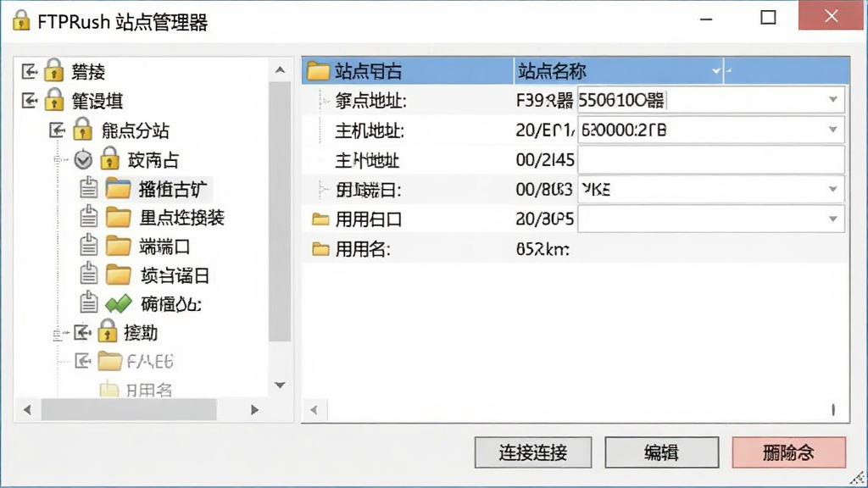
Task: Open the dropdown of the YKE field
Action: 832,189
